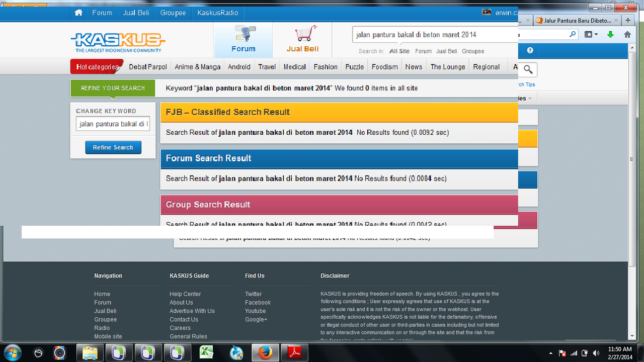Focus the main Kaskus search box
Image resolution: width=644 pixels, height=362 pixels.
[435, 35]
